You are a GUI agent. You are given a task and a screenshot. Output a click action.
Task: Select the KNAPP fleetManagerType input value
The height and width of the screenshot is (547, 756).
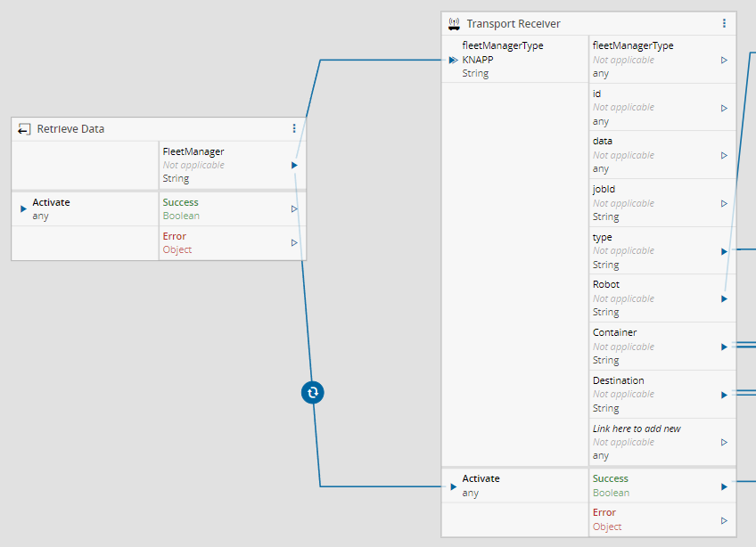click(x=478, y=60)
